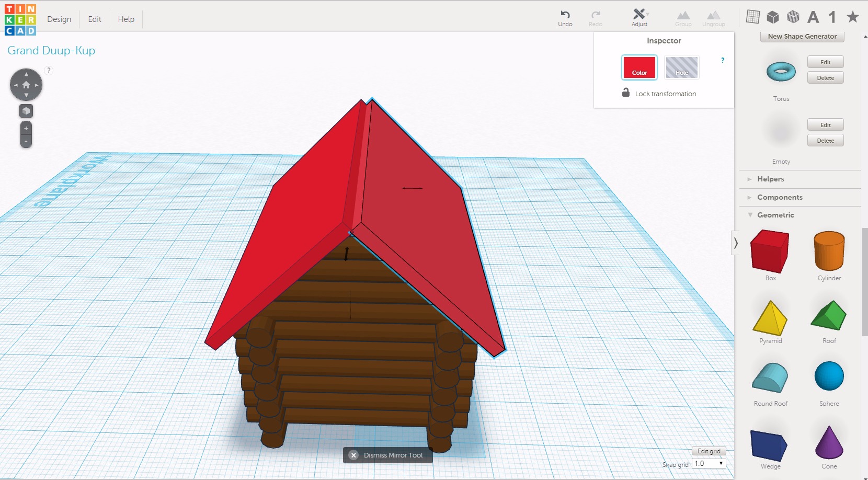Toggle Lock transformation padlock
Screen dimensions: 868x480
coord(625,93)
